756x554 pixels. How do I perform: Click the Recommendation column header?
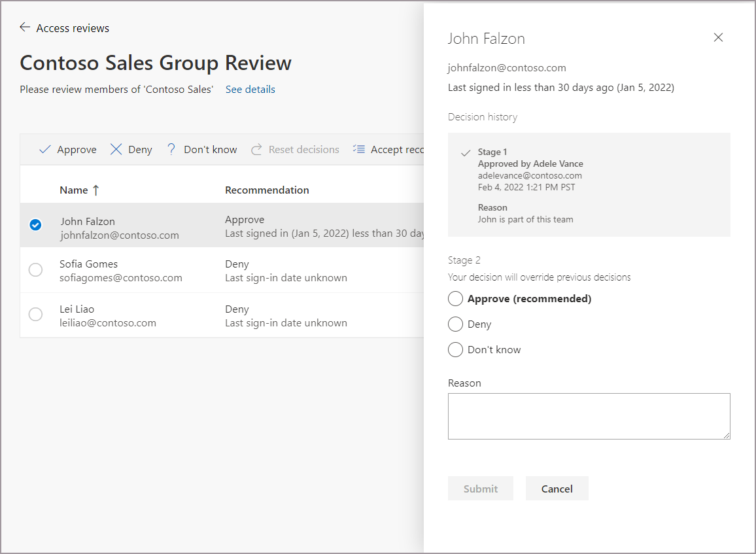click(267, 190)
